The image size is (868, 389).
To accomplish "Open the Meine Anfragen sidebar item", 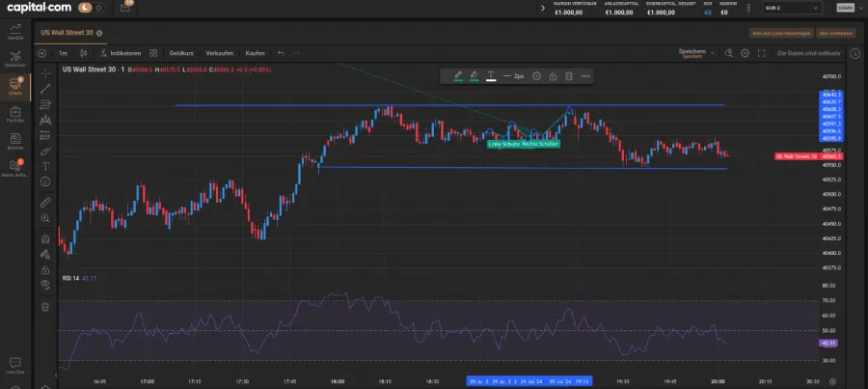I will pyautogui.click(x=14, y=169).
